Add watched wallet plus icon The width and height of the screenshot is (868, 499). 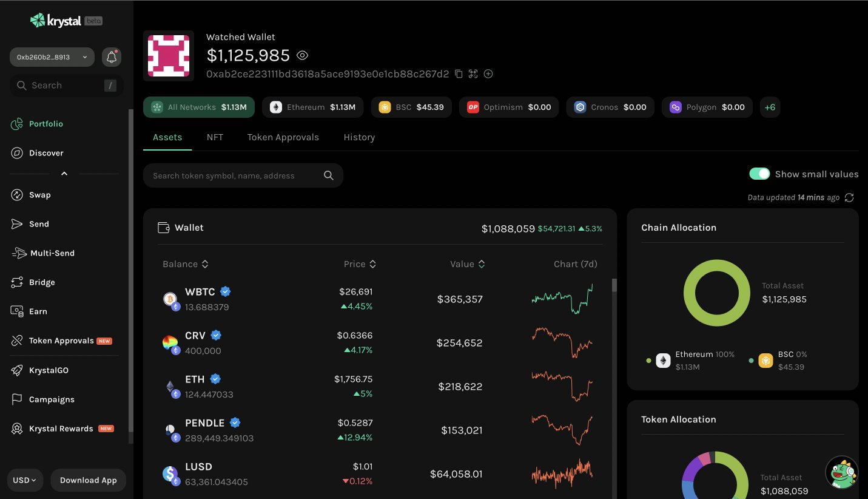click(x=488, y=74)
